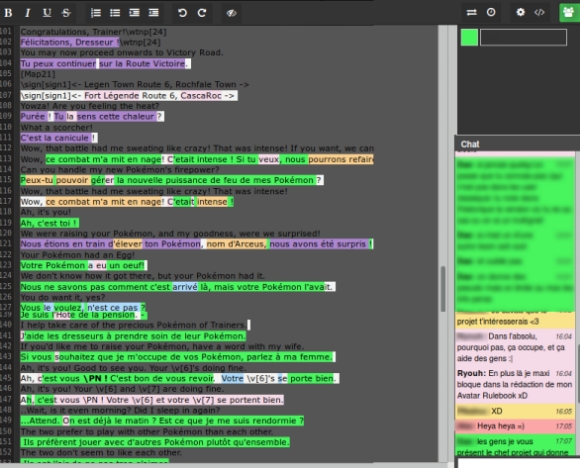Redo the last undone edit
Viewport: 580px width, 468px height.
coord(202,13)
